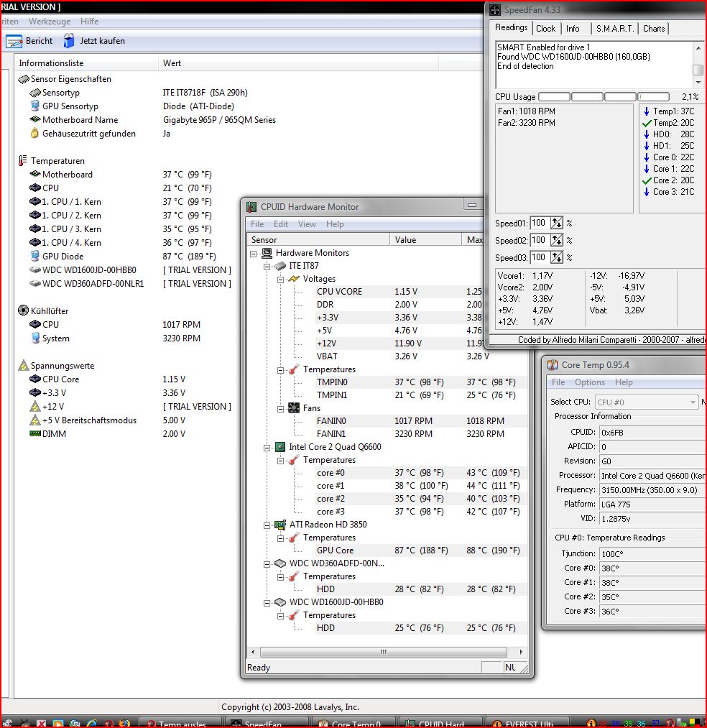Collapse the ATI Radeon HD 3850 node
The image size is (707, 728).
tap(267, 525)
